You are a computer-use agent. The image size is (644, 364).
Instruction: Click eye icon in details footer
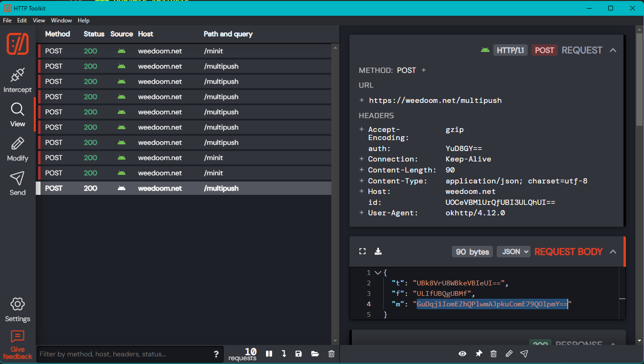pos(462,354)
